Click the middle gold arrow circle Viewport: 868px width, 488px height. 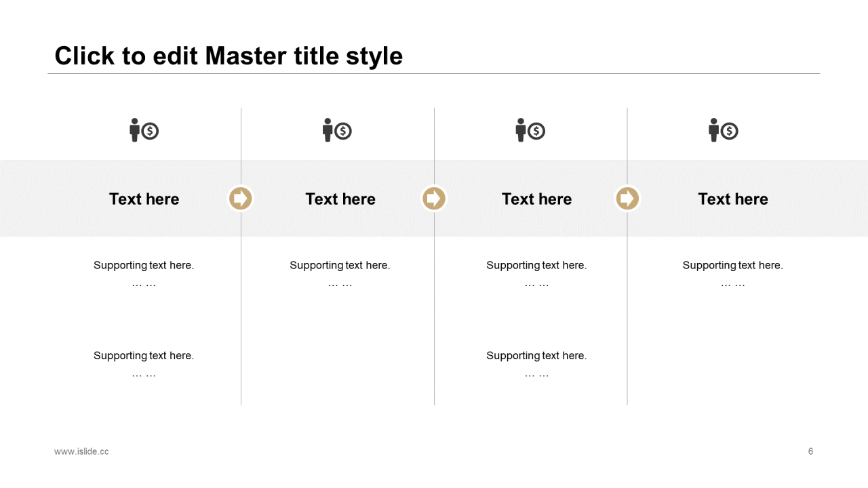click(434, 199)
